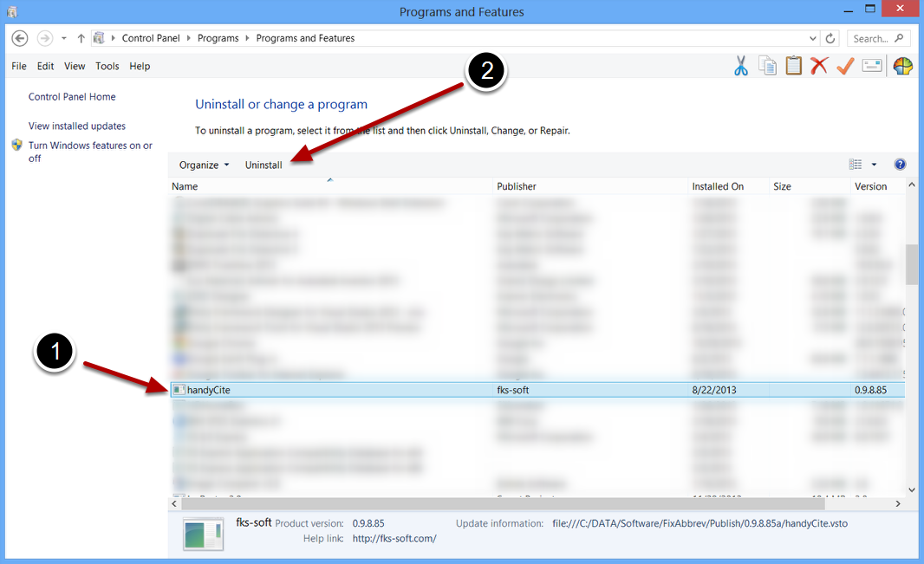Click the Copy icon in toolbar
The image size is (924, 564).
[767, 66]
